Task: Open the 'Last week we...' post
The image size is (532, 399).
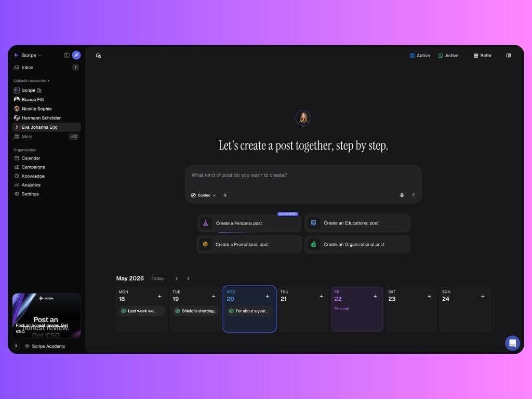Action: 142,311
